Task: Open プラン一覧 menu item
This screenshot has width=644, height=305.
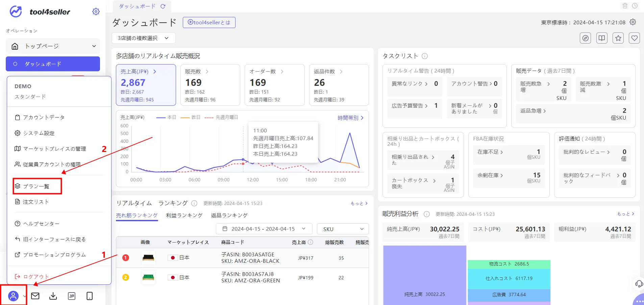Action: point(32,186)
